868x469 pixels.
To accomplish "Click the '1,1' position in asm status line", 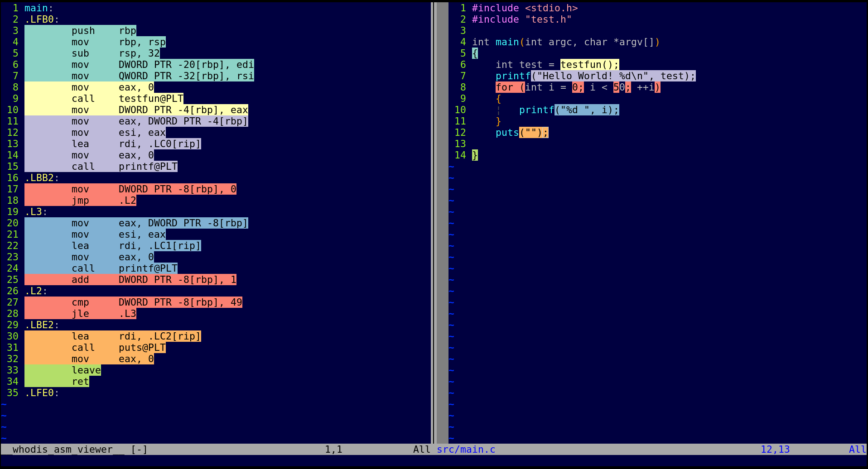I will [x=333, y=450].
